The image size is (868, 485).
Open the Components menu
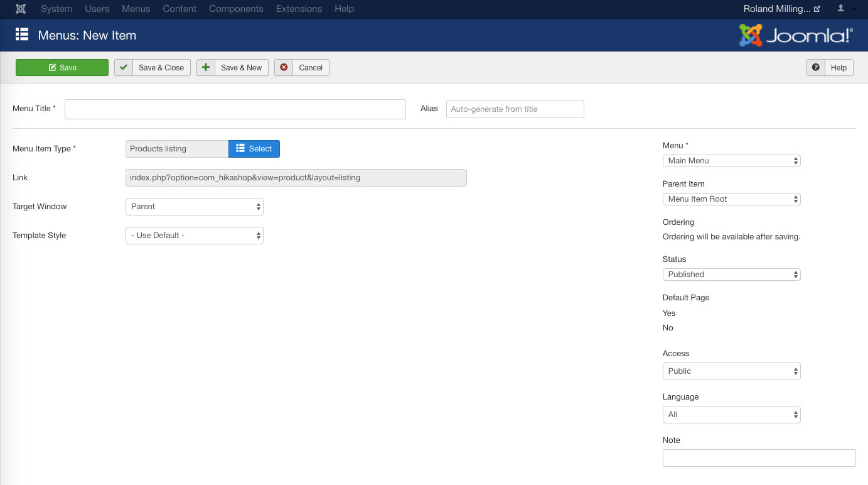pyautogui.click(x=236, y=9)
